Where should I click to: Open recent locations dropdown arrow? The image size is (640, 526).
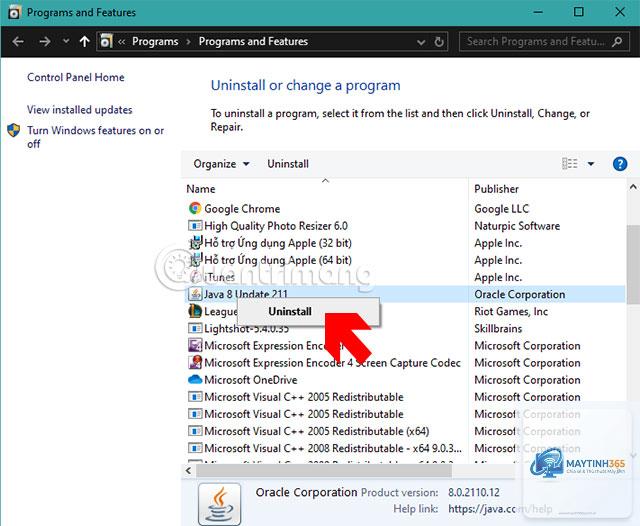66,41
